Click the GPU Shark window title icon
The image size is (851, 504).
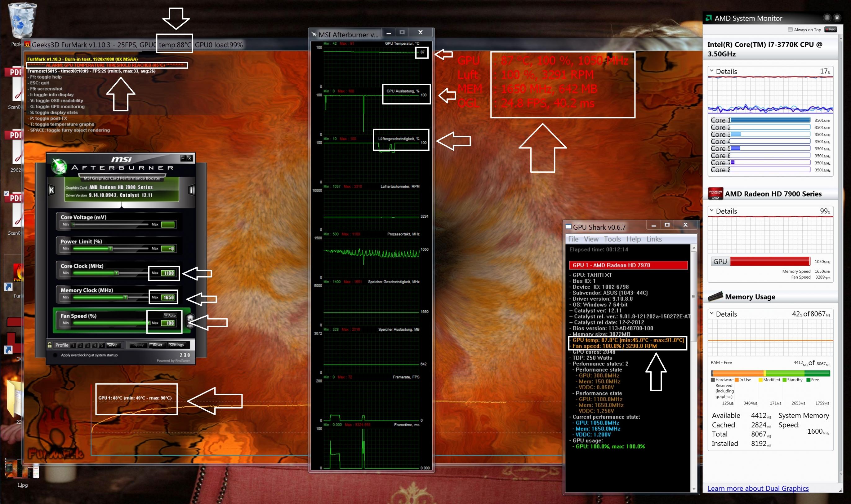click(568, 227)
